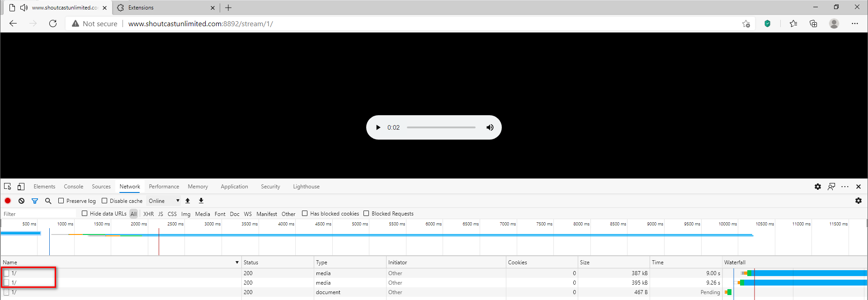Viewport: 868px width, 300px height.
Task: Stop recording network log with red button
Action: tap(8, 201)
